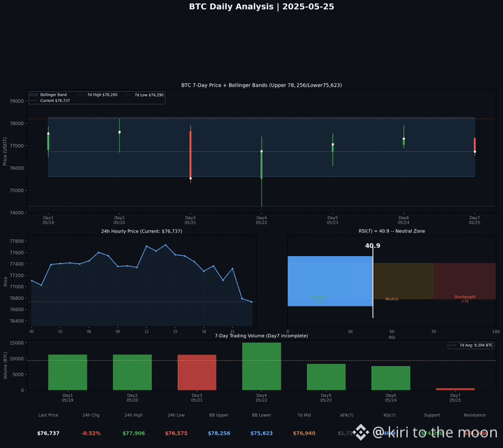This screenshot has height=448, width=503.
Task: Click the last data point of the hourly line
Action: coord(251,302)
